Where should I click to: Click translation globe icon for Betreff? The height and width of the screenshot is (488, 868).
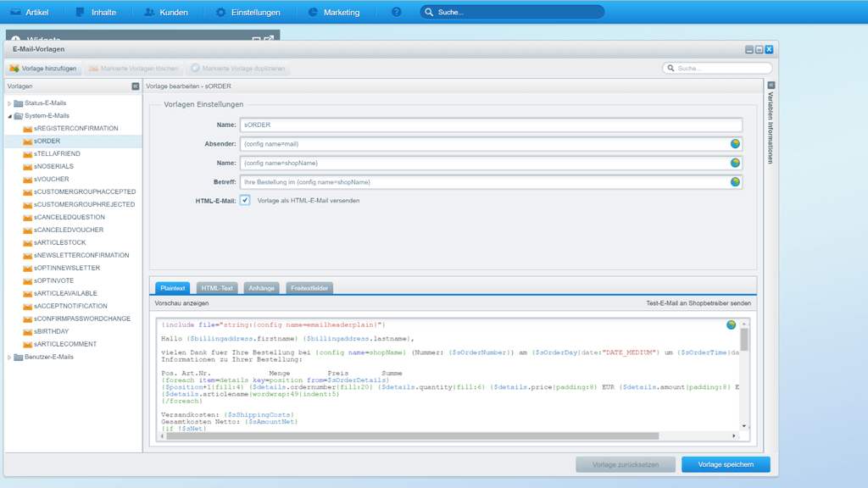point(735,181)
